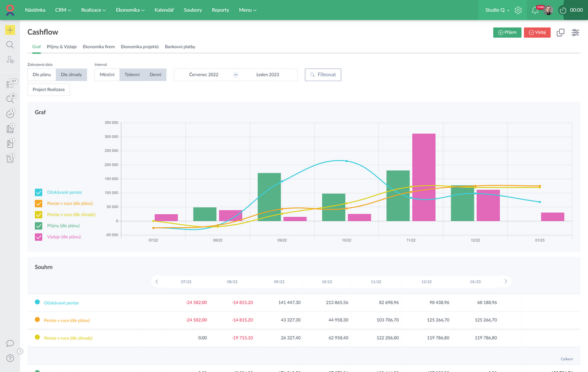This screenshot has height=372, width=588.
Task: Click the yellow plus quick-add icon
Action: 10,30
